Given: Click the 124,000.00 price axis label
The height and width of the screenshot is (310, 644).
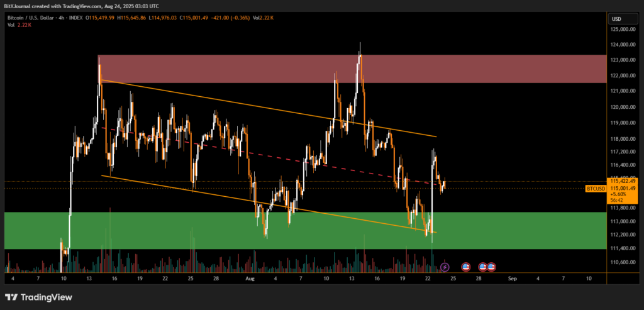Looking at the screenshot, I should (625, 45).
